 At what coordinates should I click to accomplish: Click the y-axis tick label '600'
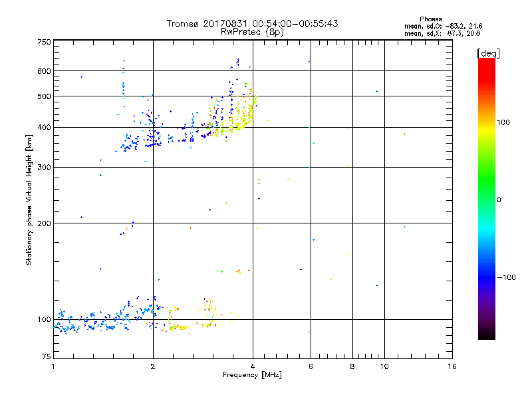(x=44, y=71)
